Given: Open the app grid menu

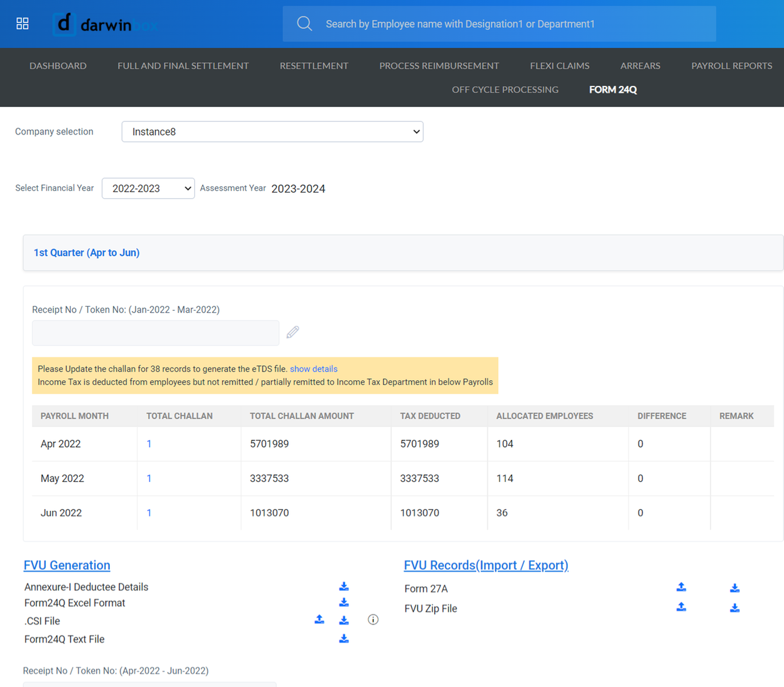Looking at the screenshot, I should (x=22, y=23).
